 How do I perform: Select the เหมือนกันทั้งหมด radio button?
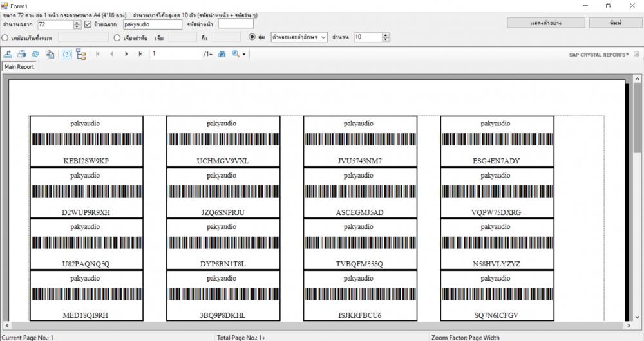point(5,38)
